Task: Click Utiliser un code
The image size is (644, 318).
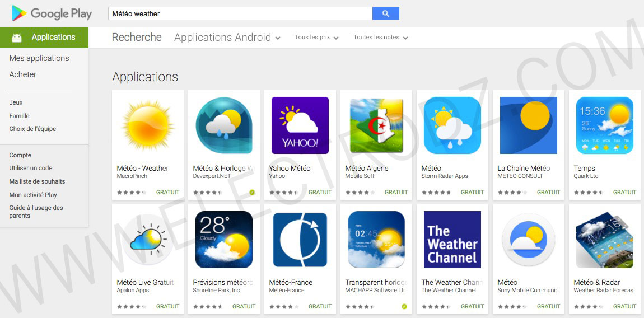Action: (x=31, y=168)
